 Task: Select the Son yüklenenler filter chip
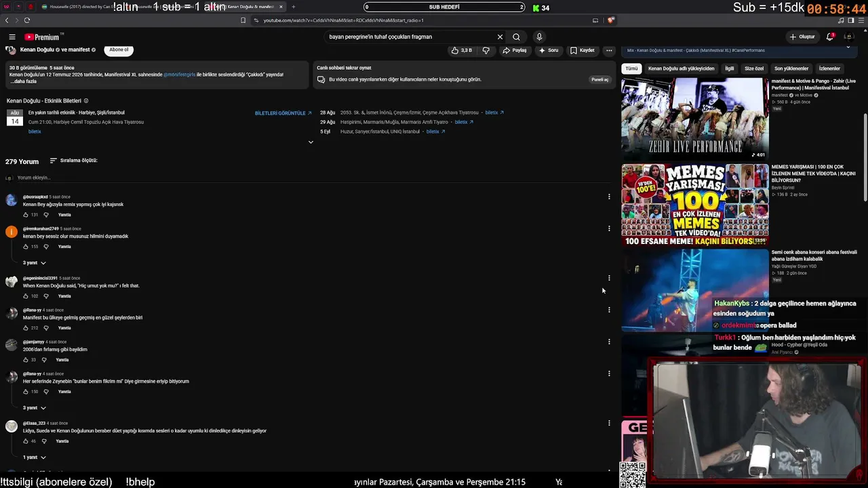click(x=791, y=68)
